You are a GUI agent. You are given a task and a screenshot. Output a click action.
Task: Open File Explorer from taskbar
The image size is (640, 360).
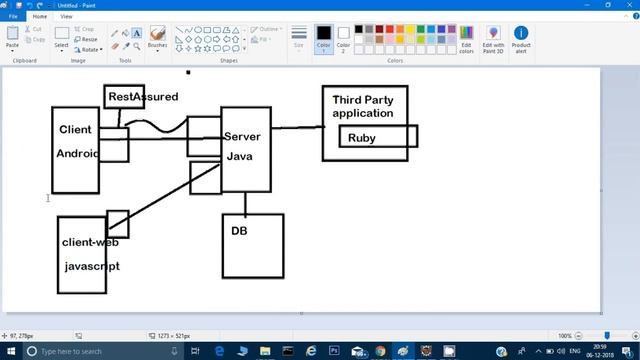[265, 351]
